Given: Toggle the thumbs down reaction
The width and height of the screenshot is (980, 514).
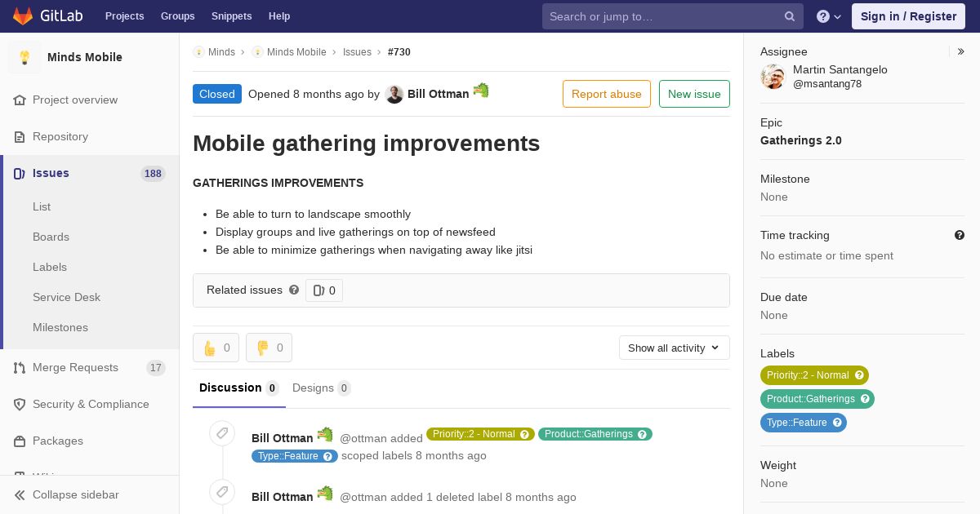Looking at the screenshot, I should coord(269,348).
